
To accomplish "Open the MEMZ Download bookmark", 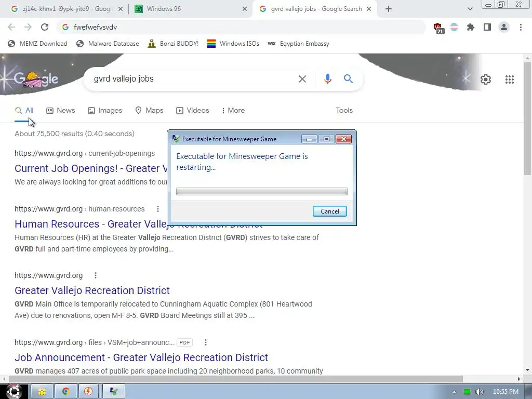I will click(37, 44).
